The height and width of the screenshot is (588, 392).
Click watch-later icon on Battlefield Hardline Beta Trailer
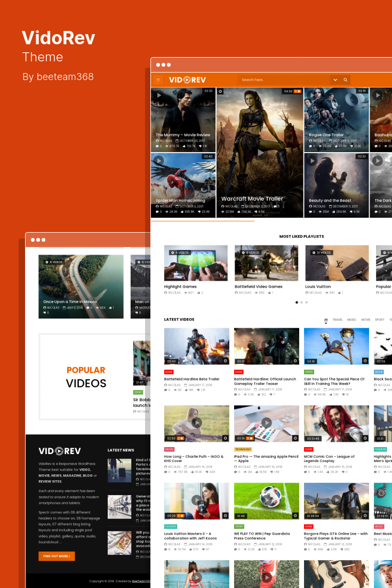pos(225,361)
